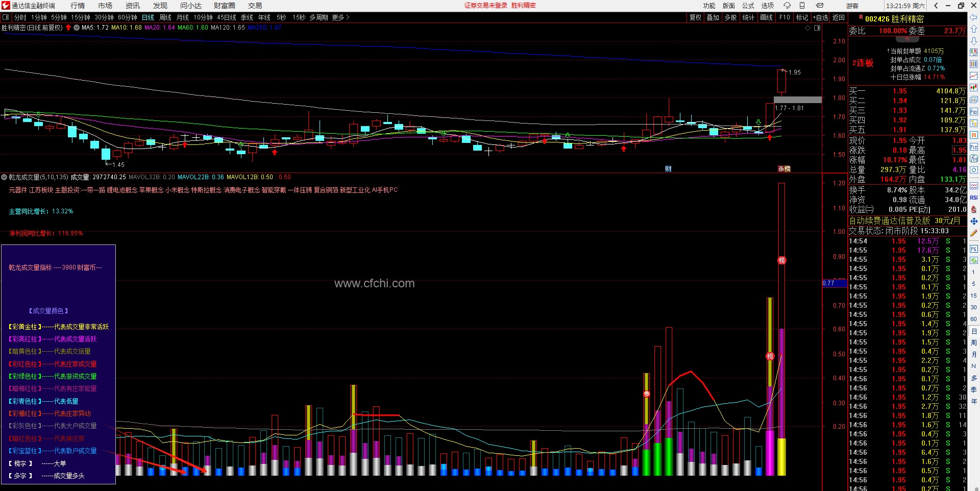Open the 公式 formula menu
This screenshot has height=491, width=980.
pos(748,6)
